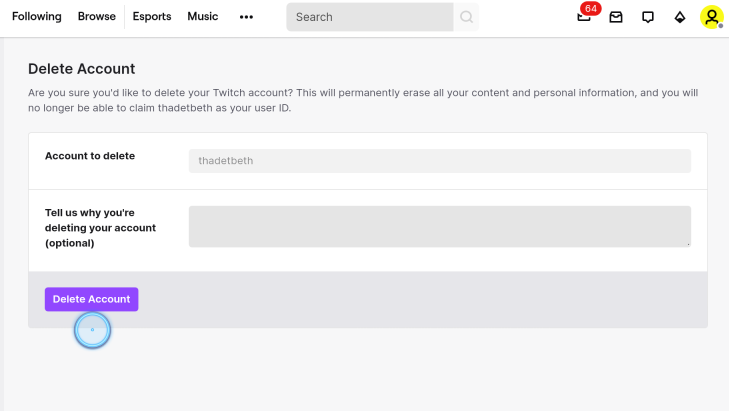The image size is (729, 411).
Task: Open the Music section
Action: [203, 16]
